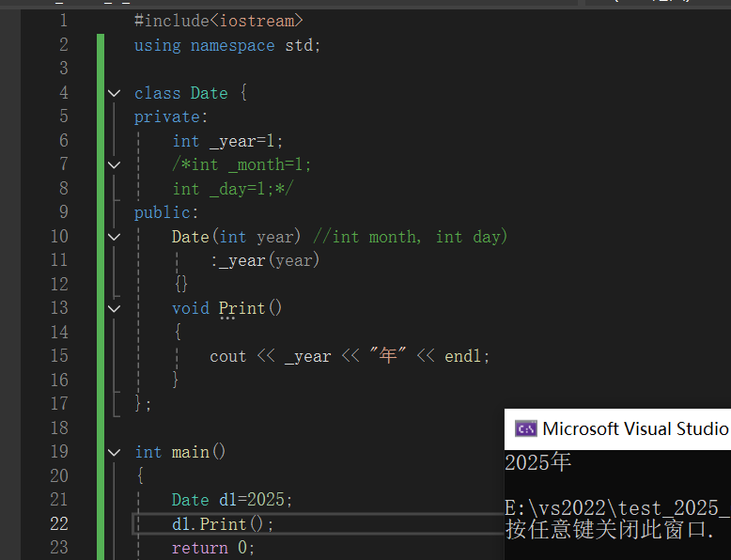This screenshot has width=731, height=560.
Task: Click the closing '};' on line 17
Action: 143,403
